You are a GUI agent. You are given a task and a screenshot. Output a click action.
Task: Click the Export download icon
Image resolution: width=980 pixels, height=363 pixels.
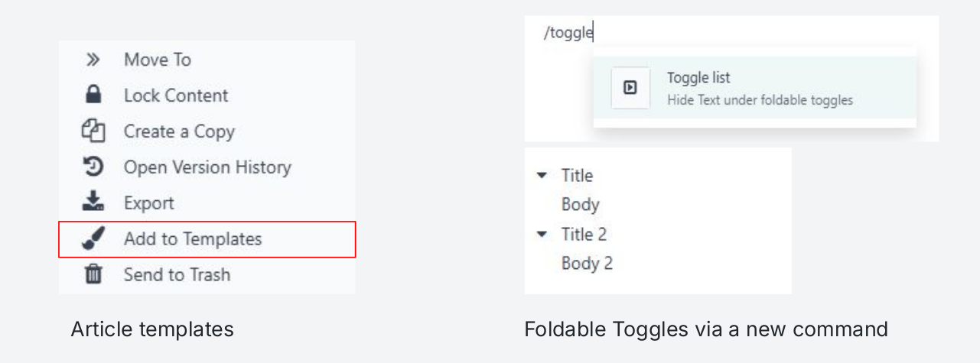[93, 203]
